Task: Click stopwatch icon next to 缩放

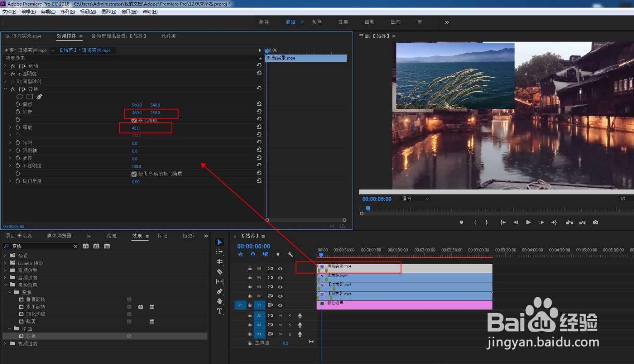Action: click(x=18, y=127)
